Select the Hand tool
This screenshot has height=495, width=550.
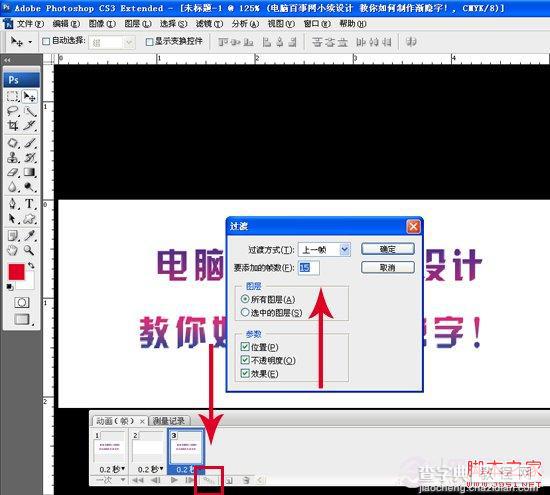point(13,250)
